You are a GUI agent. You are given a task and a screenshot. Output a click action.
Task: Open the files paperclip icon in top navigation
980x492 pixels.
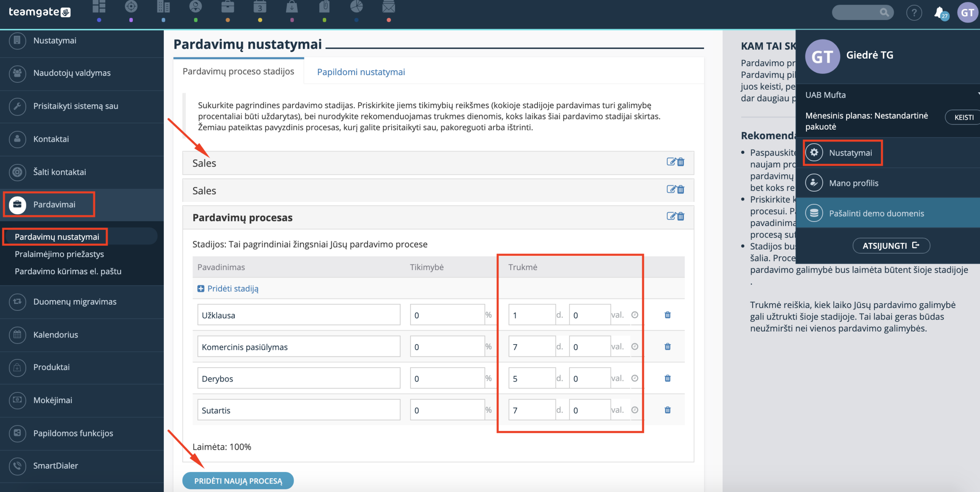pos(324,7)
